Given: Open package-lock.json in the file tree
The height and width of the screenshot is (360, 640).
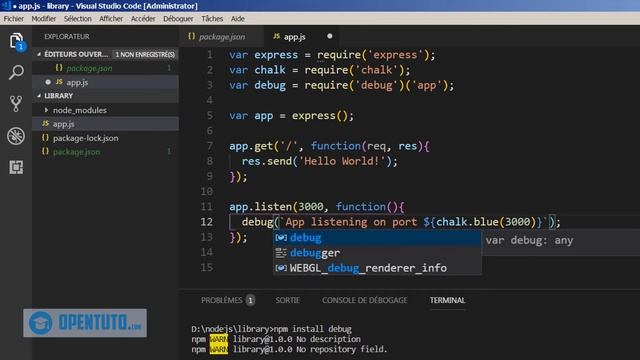Looking at the screenshot, I should tap(105, 138).
